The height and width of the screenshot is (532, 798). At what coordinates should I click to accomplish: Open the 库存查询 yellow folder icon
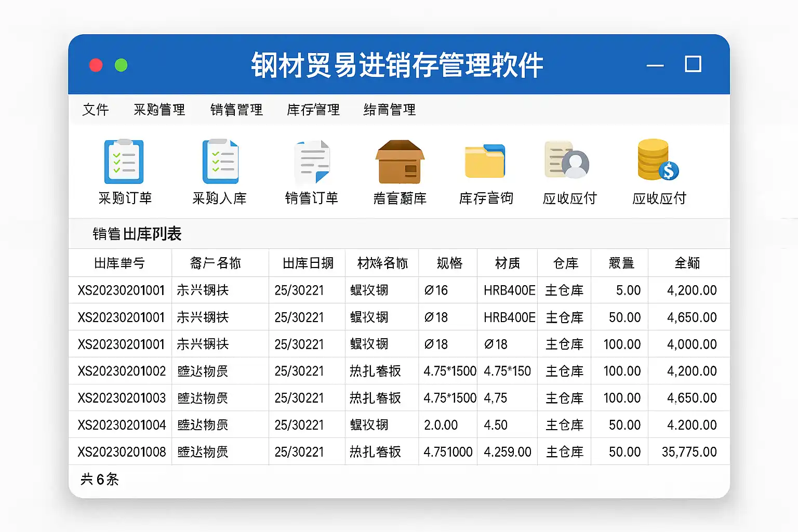(485, 162)
